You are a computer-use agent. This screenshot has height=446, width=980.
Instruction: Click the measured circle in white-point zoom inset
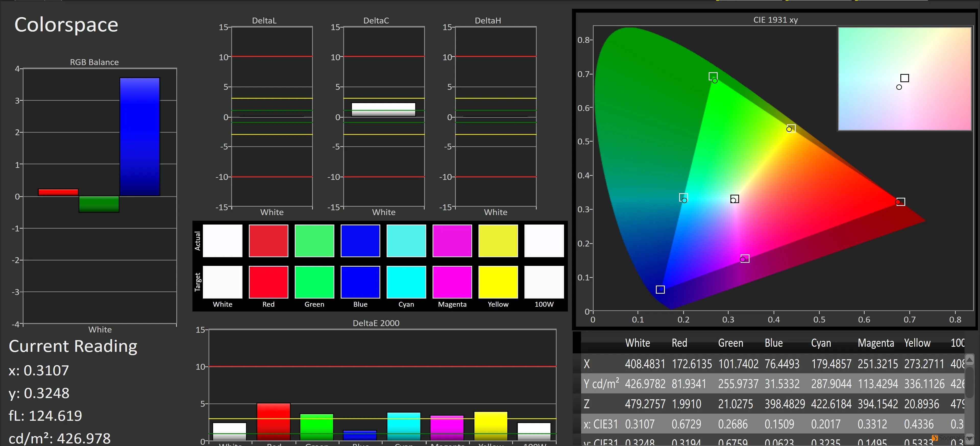coord(899,87)
